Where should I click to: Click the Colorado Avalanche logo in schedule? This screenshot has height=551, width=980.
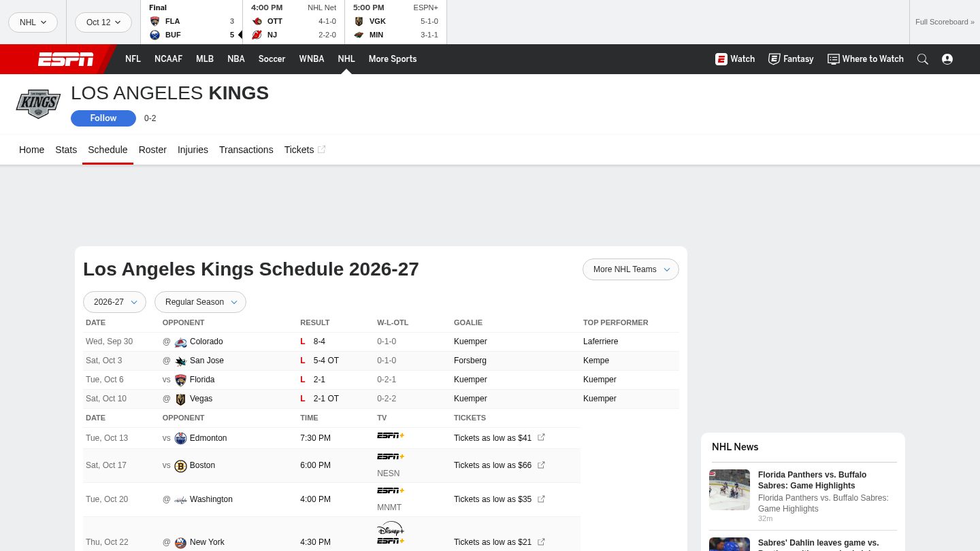click(x=180, y=342)
